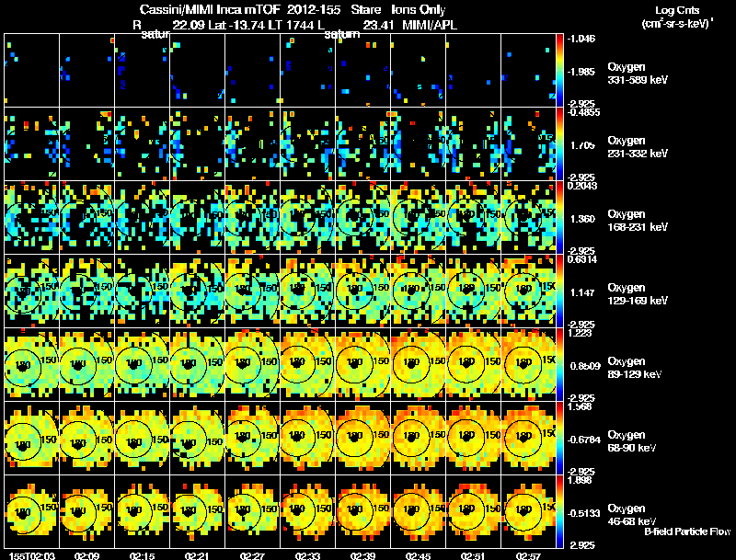
Task: Select the 02:21 panel in Oxygen 129-169 keV row
Action: point(197,291)
